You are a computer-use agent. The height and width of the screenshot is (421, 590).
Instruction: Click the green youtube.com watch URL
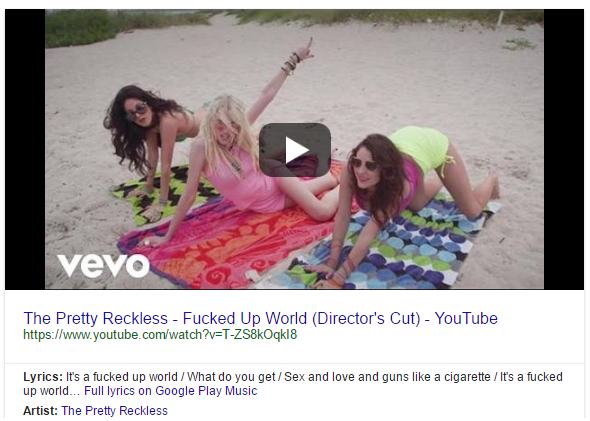point(160,334)
